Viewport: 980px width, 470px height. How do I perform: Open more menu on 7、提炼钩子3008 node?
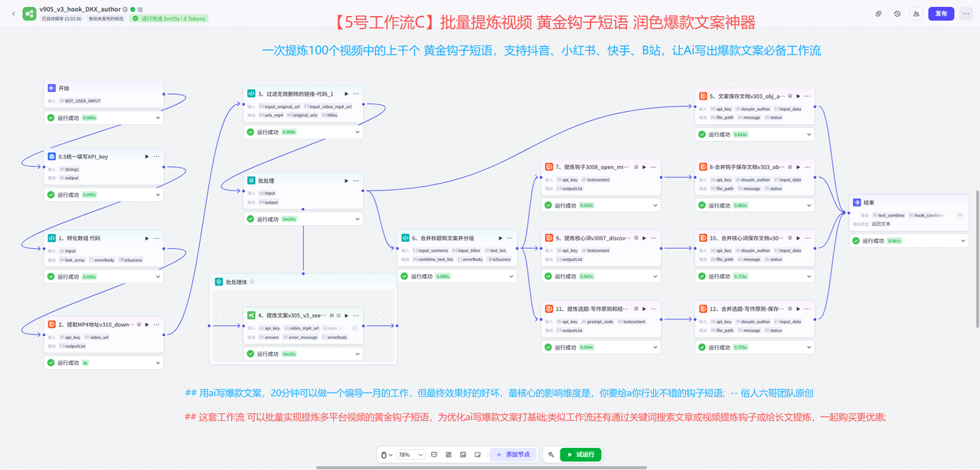click(653, 167)
